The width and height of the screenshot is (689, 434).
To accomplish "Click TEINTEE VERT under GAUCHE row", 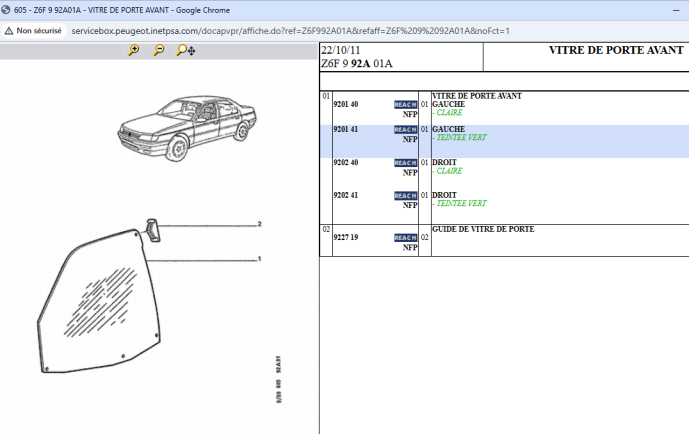I will (x=461, y=137).
